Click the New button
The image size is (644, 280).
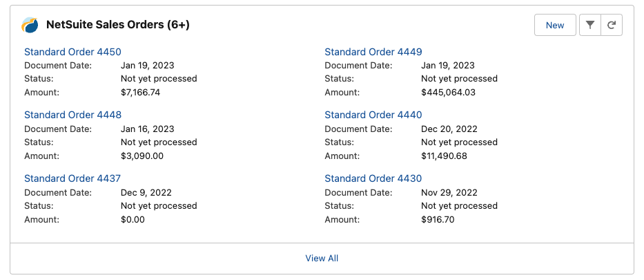555,25
